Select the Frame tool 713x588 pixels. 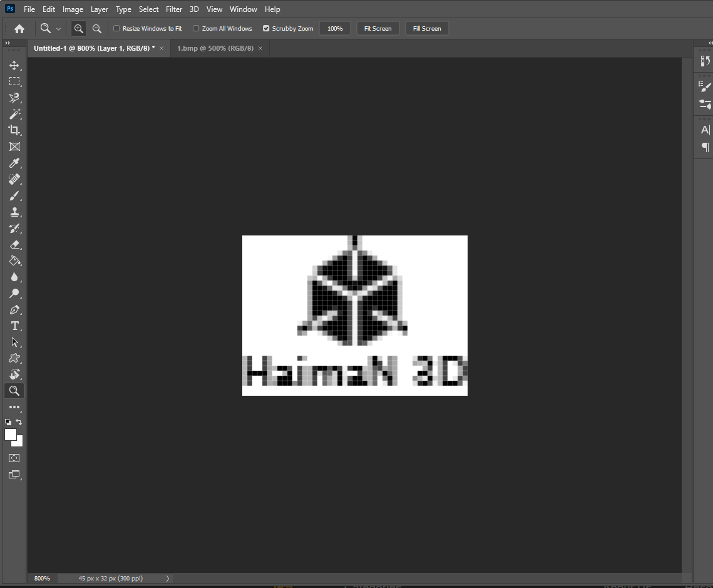click(14, 147)
